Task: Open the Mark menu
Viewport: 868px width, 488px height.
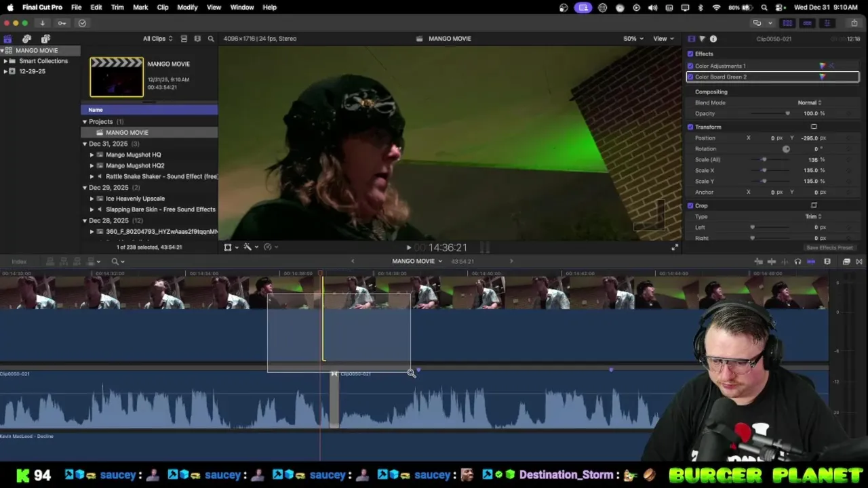Action: click(x=140, y=7)
